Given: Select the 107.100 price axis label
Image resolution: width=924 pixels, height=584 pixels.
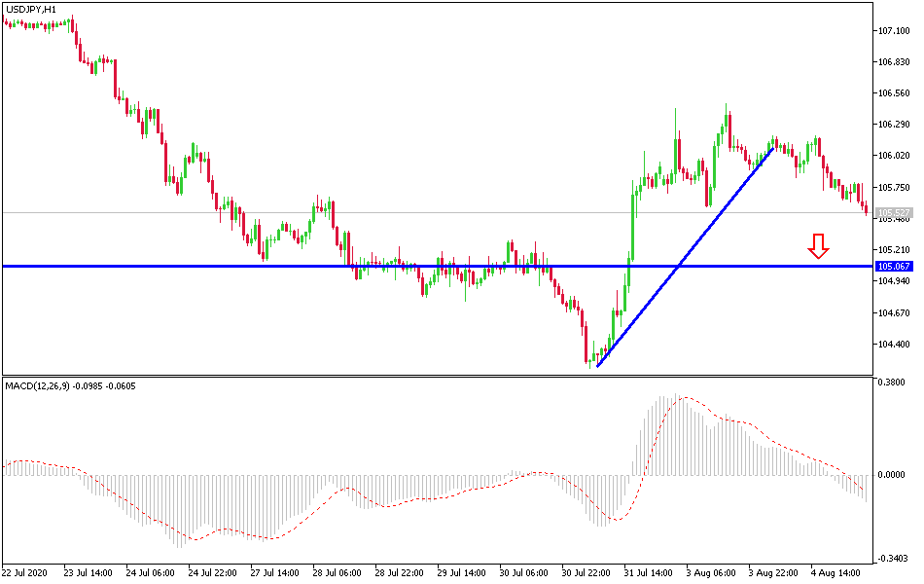Looking at the screenshot, I should point(894,31).
